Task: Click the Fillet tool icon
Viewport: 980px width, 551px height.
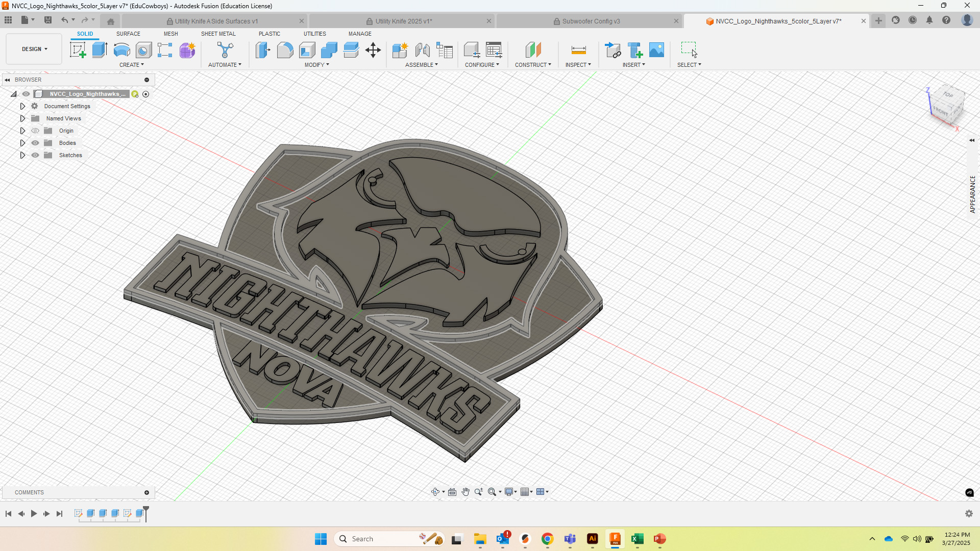Action: 285,50
